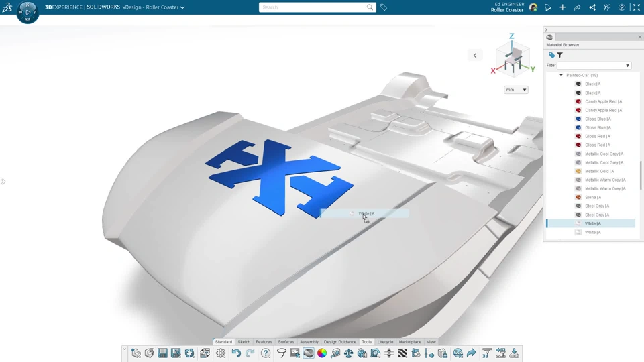
Task: Select the Siena | A material
Action: click(x=592, y=197)
